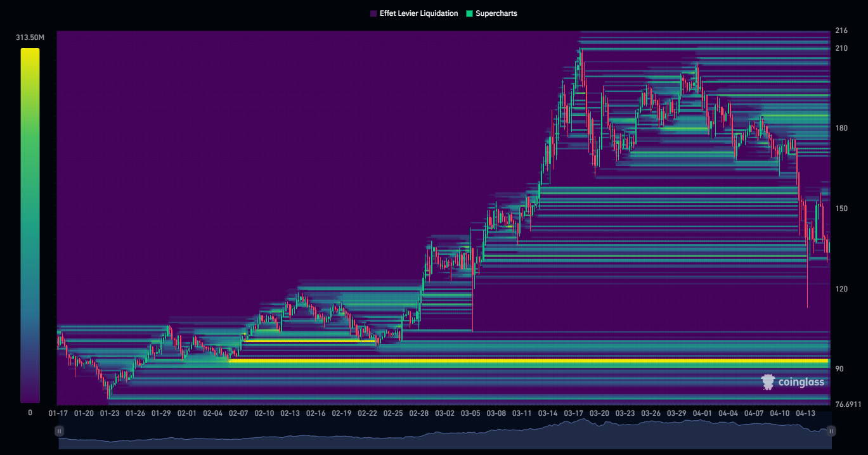Click the coinglass watermark text
The image size is (868, 455).
tap(802, 382)
